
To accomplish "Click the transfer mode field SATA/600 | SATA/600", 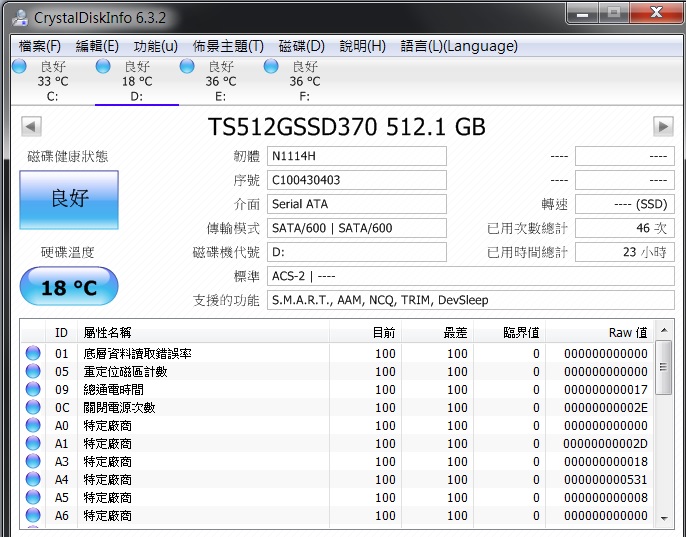I will click(x=357, y=228).
